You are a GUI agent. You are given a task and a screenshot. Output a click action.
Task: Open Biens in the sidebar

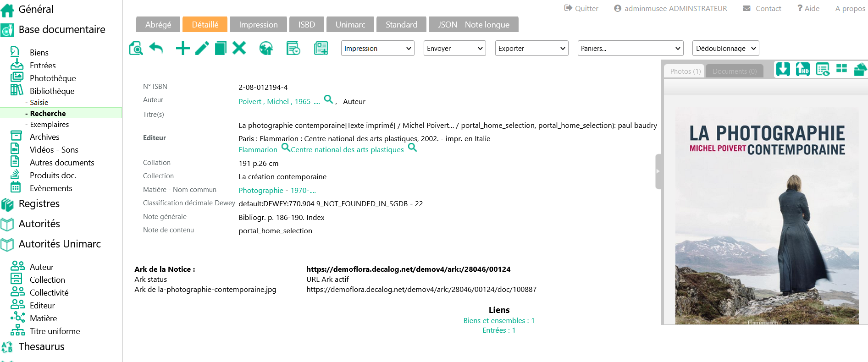(39, 52)
